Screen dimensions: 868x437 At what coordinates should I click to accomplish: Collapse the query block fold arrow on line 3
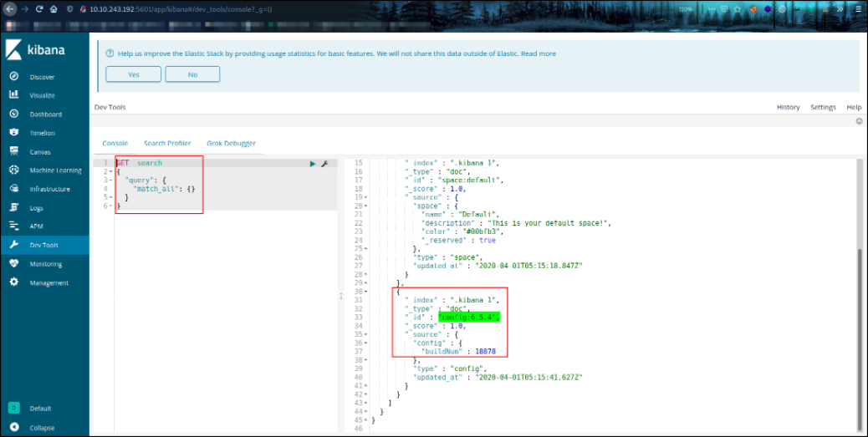pyautogui.click(x=111, y=180)
